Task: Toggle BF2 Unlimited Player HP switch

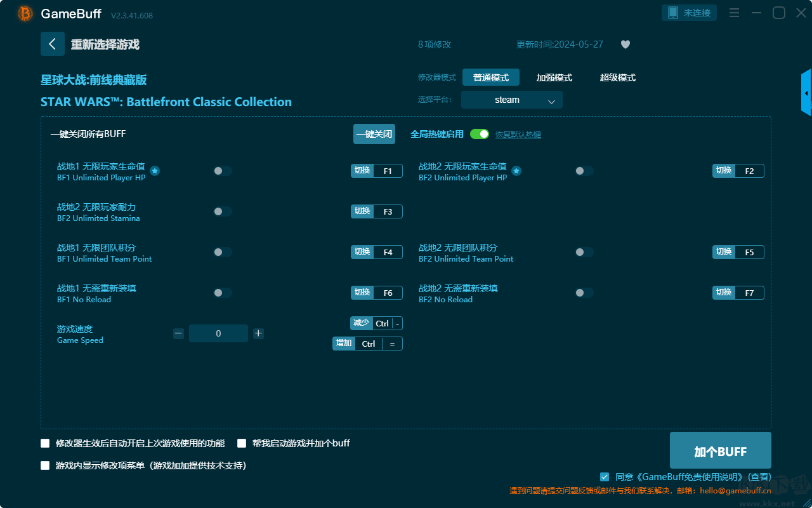Action: point(584,171)
